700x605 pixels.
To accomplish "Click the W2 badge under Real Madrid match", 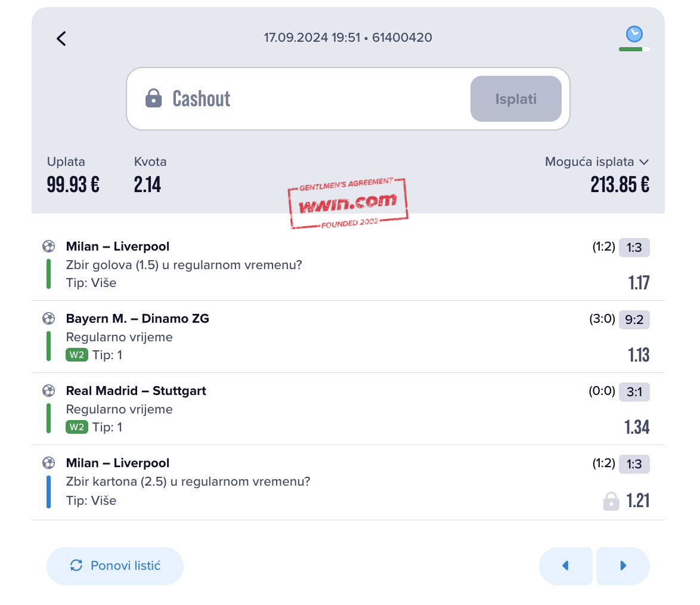I will click(77, 427).
